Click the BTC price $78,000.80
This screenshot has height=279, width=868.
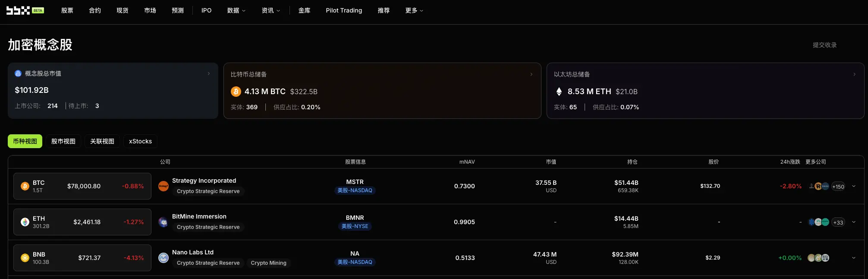(x=84, y=186)
